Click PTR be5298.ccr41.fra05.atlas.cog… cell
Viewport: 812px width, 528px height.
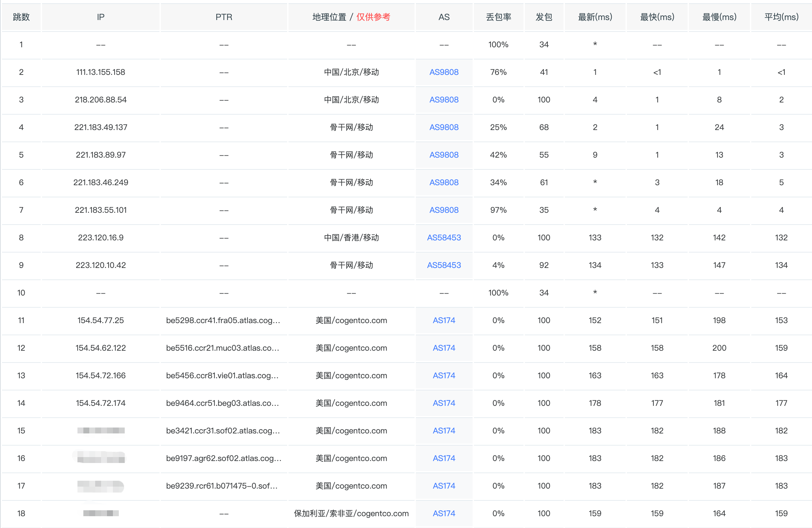(223, 320)
